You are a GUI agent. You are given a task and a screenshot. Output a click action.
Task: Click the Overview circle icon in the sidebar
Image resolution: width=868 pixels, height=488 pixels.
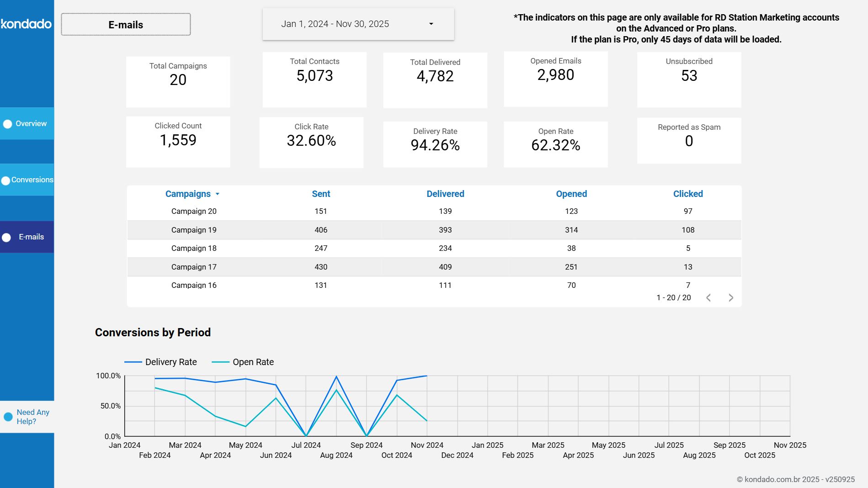click(x=7, y=123)
